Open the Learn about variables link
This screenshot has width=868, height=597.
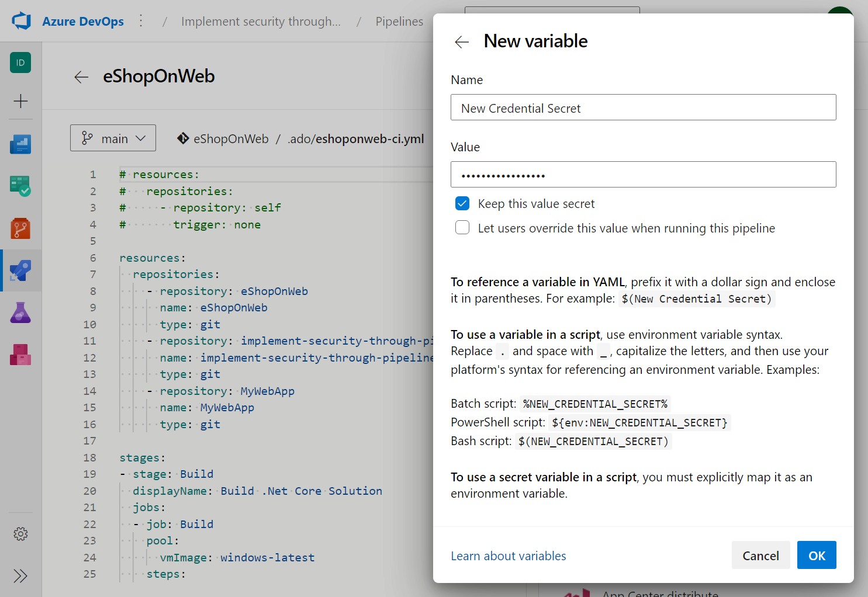[508, 556]
